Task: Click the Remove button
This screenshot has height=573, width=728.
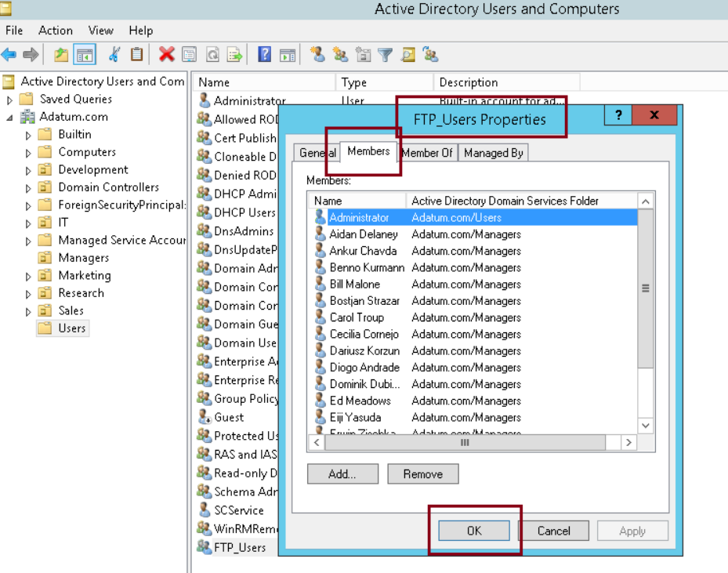Action: coord(423,473)
